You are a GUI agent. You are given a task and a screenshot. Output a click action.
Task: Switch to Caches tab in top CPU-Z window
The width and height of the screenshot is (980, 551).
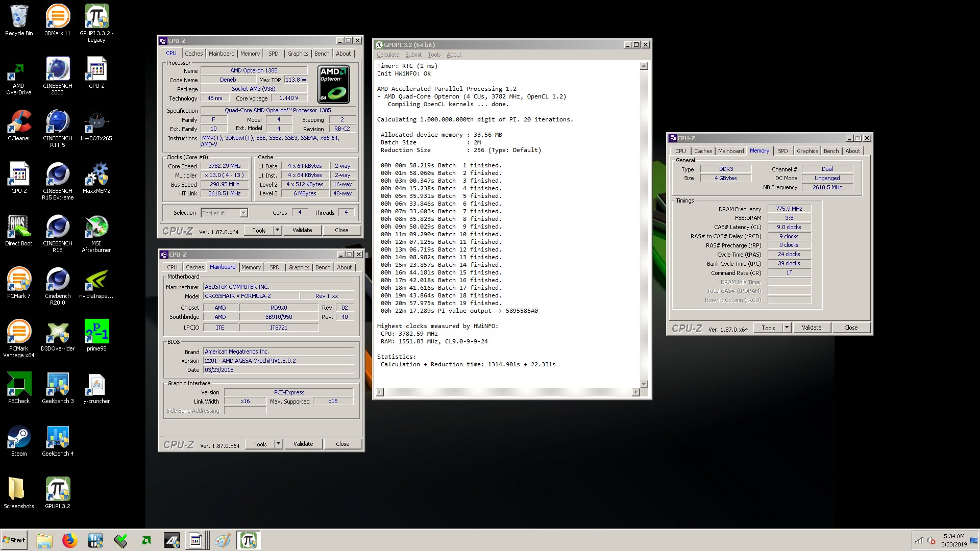coord(193,54)
